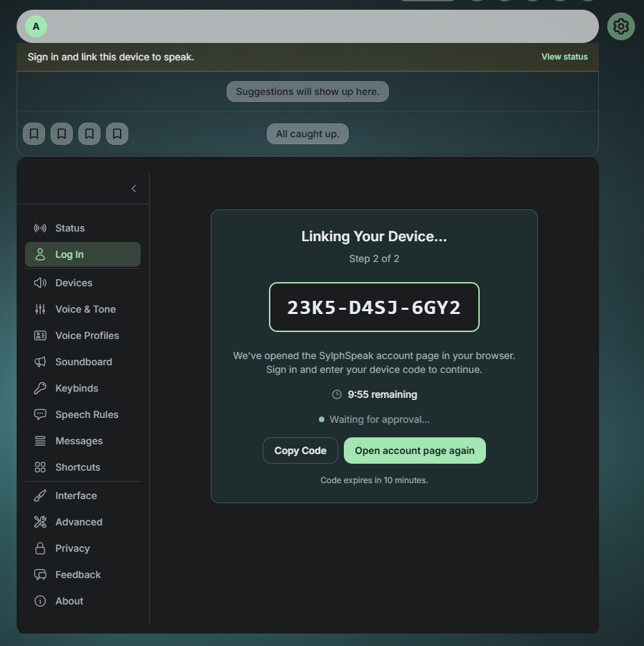Open the Soundboard section
This screenshot has height=646, width=644.
tap(82, 362)
